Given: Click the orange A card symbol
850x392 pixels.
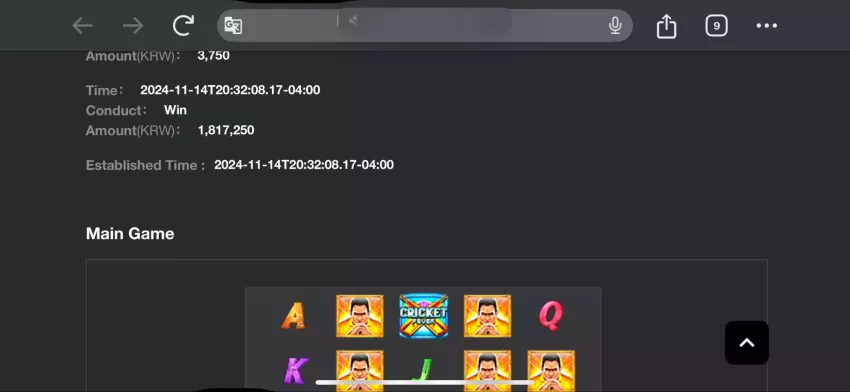Looking at the screenshot, I should pyautogui.click(x=293, y=316).
